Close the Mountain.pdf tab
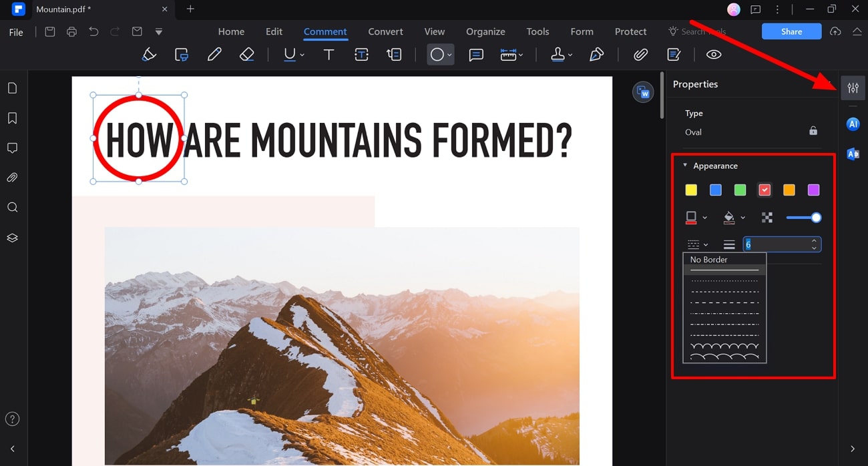868x466 pixels. coord(164,9)
